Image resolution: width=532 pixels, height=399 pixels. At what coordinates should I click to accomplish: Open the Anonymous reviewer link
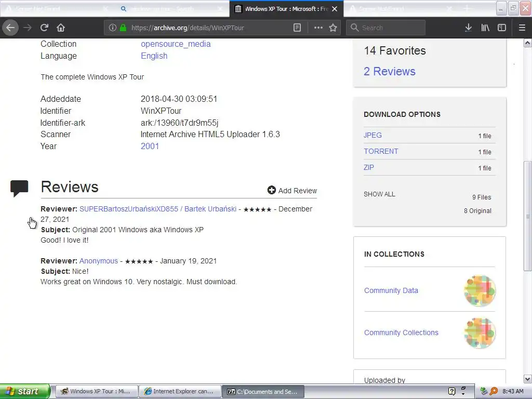[x=98, y=261]
